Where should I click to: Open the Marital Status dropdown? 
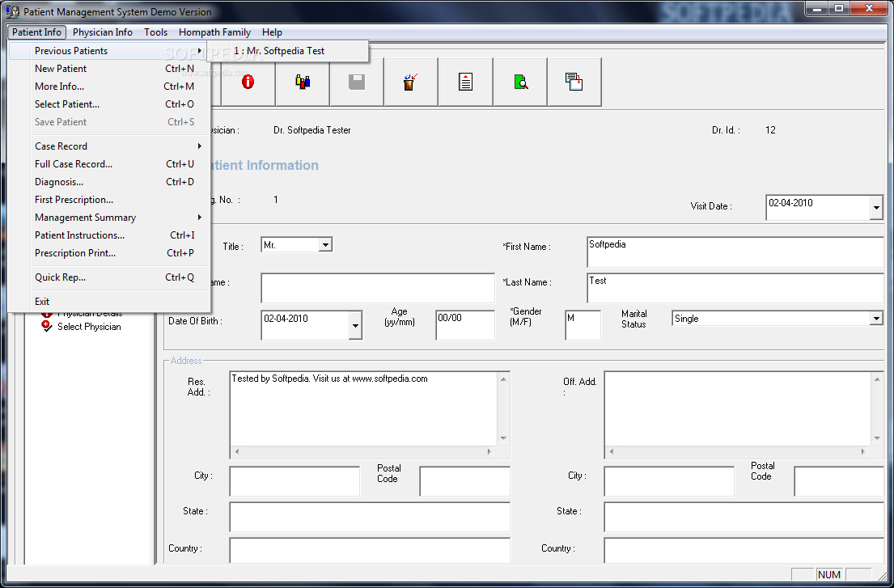pos(876,319)
